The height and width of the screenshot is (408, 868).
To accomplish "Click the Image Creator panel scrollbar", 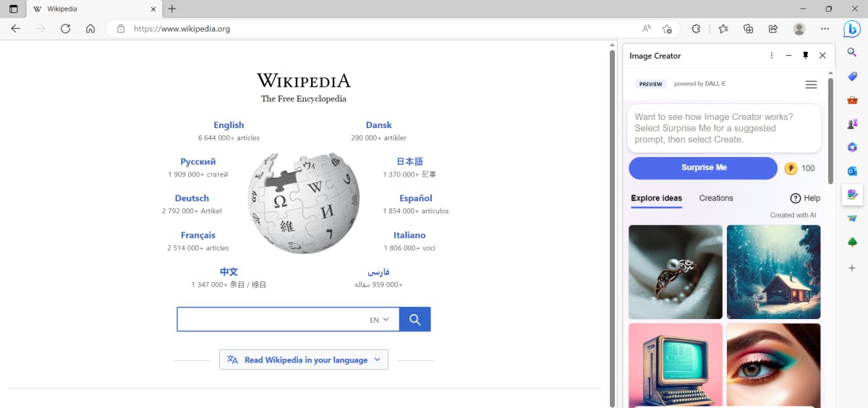I will coord(830,130).
